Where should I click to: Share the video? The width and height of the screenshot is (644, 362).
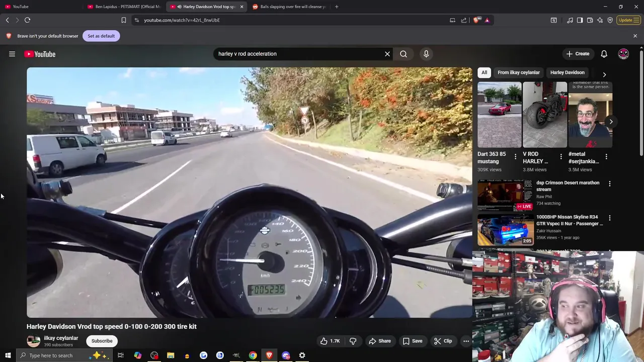[379, 341]
